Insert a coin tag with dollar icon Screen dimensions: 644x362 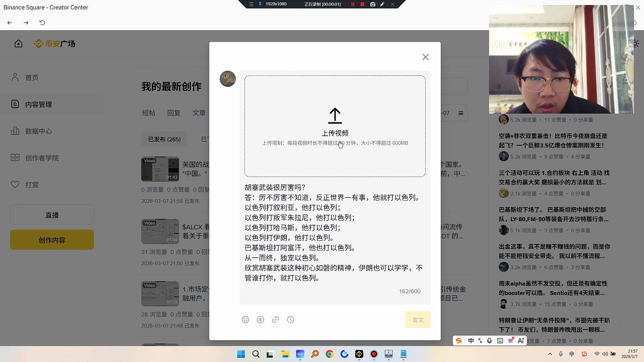[261, 320]
